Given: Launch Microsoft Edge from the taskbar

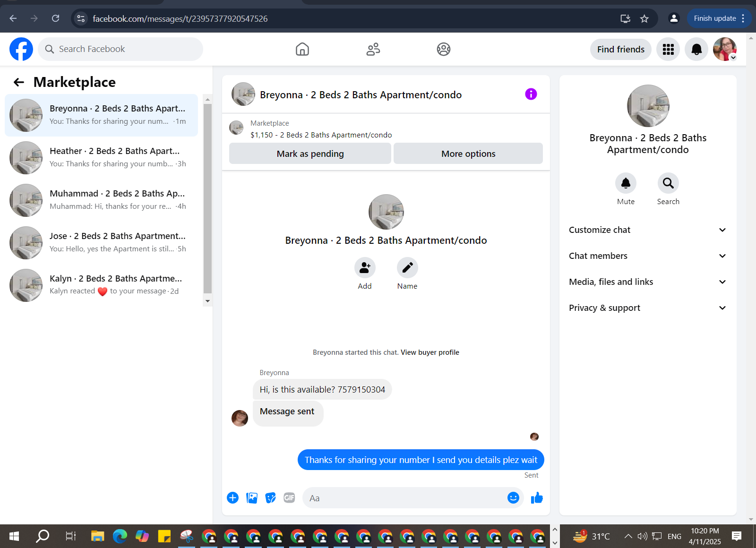Looking at the screenshot, I should point(120,536).
